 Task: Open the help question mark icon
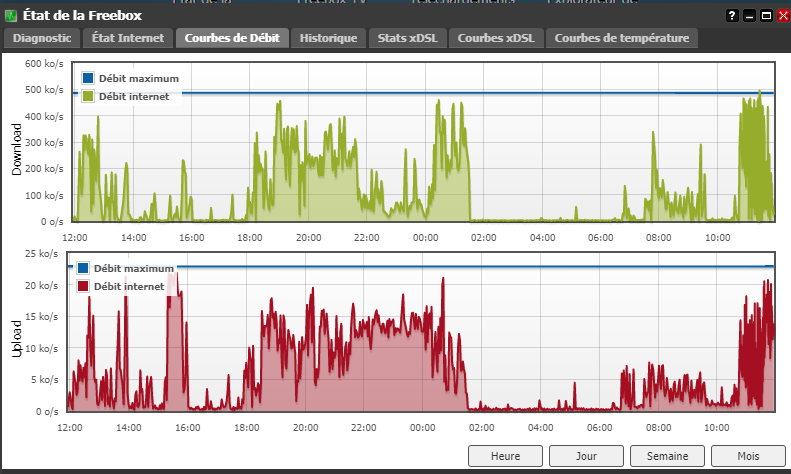tap(732, 16)
